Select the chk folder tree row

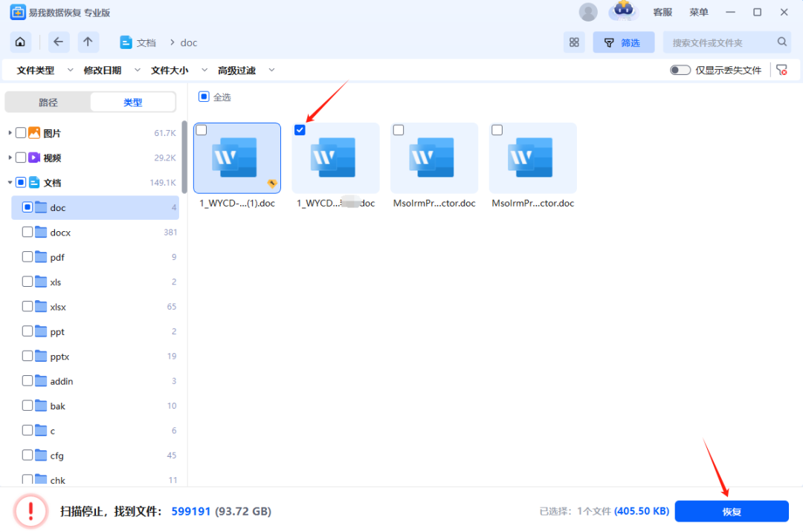[x=95, y=480]
